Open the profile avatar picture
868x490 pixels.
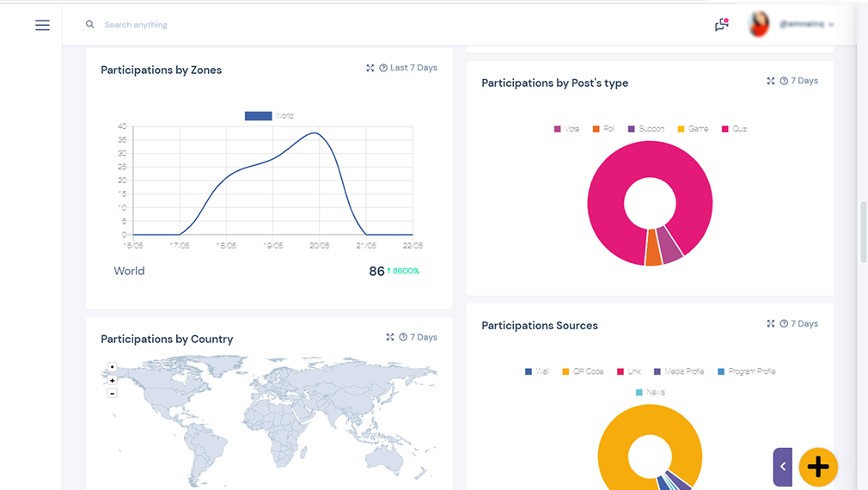pos(759,24)
